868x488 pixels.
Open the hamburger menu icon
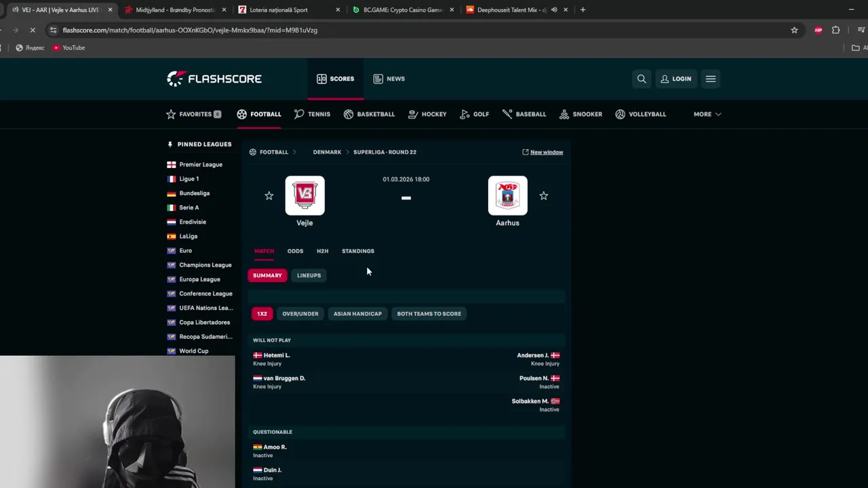click(x=711, y=79)
